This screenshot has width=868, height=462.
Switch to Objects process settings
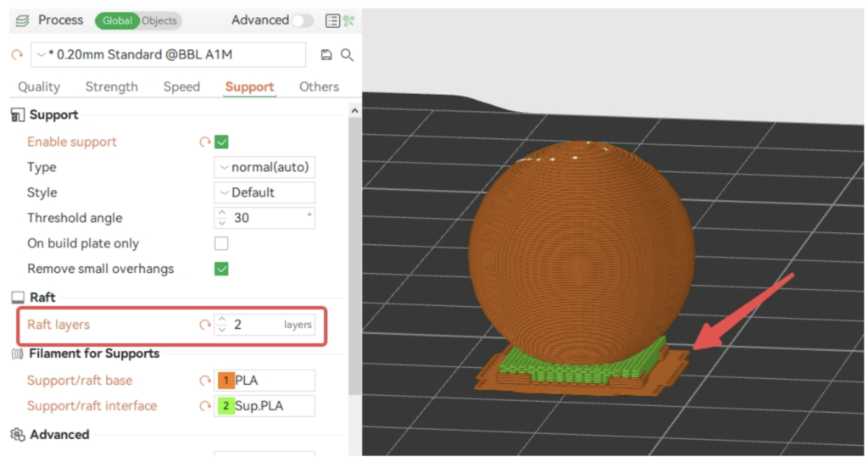click(x=159, y=21)
